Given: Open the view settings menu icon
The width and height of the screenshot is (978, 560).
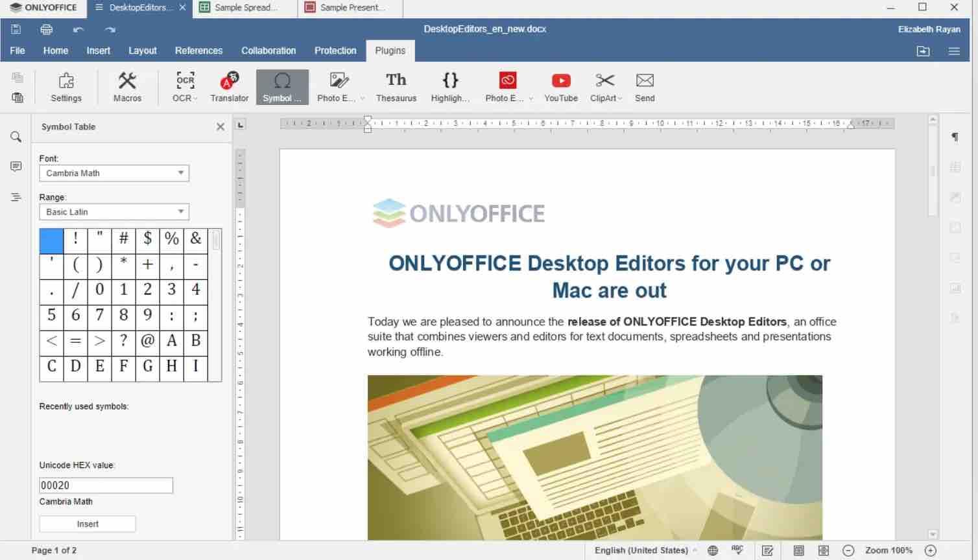Looking at the screenshot, I should tap(954, 51).
